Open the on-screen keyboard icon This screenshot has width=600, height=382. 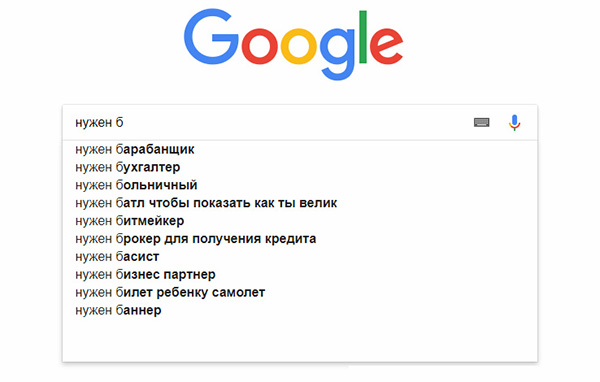tap(481, 122)
